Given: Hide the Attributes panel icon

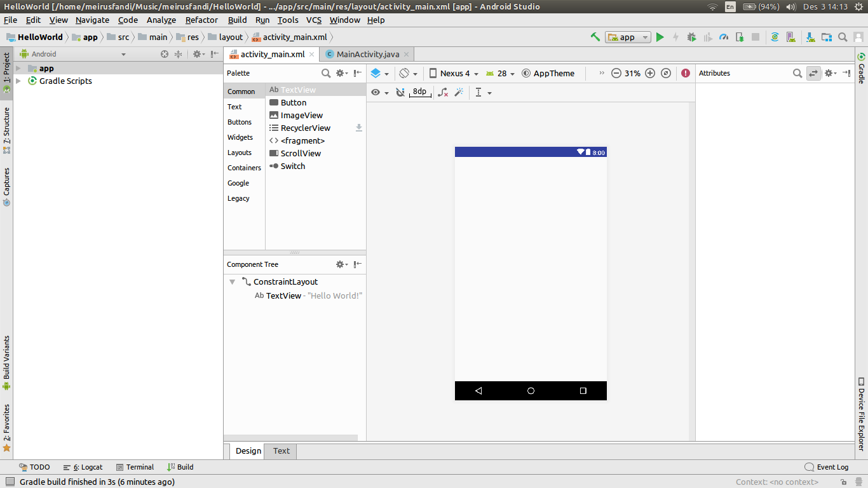Looking at the screenshot, I should point(847,73).
